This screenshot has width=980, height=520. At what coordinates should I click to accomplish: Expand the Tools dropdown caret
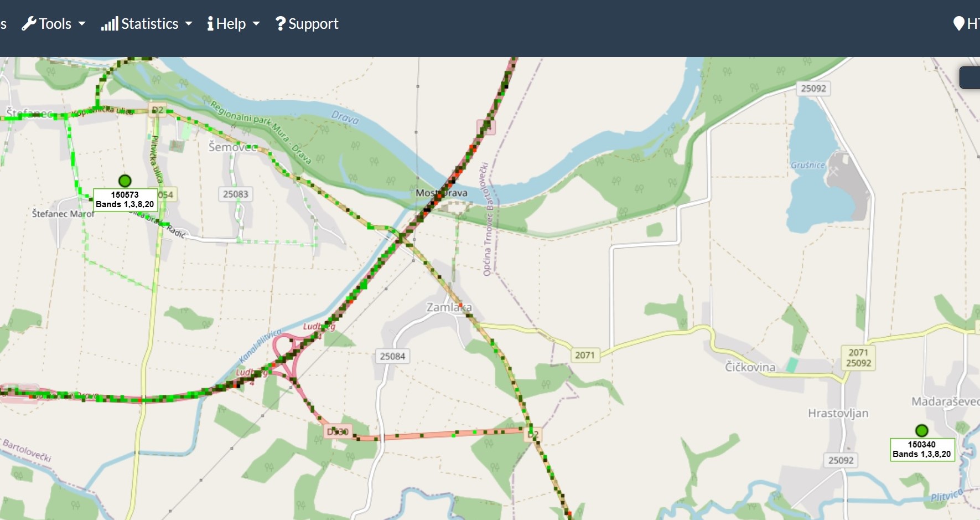coord(82,24)
